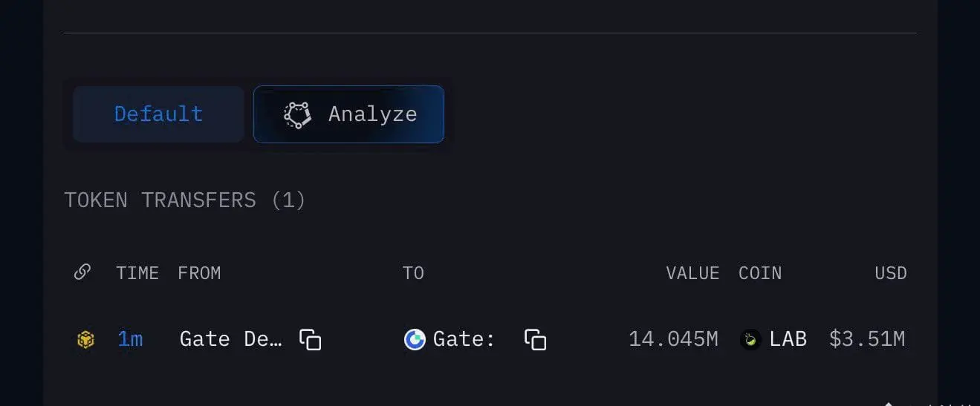Click the BNB chain icon in row
The width and height of the screenshot is (980, 406).
tap(85, 340)
